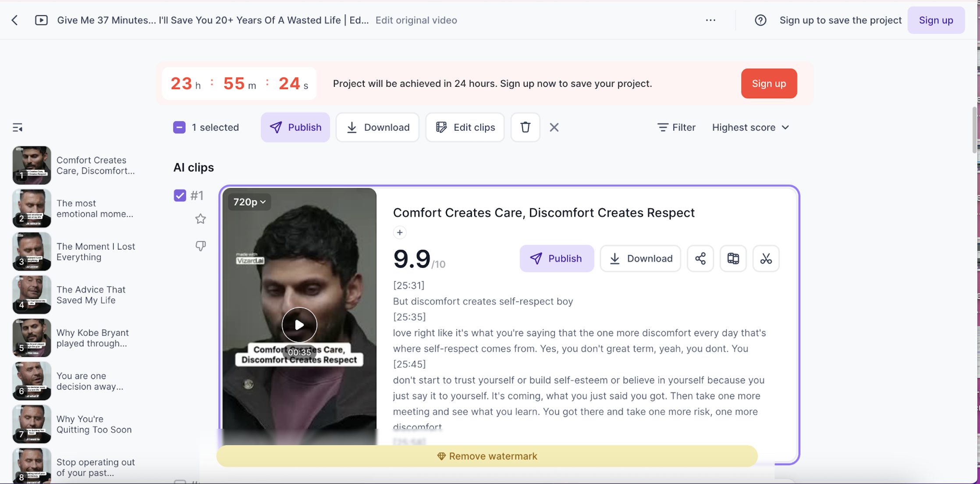Click Remove watermark banner
Viewport: 980px width, 484px height.
click(x=487, y=456)
